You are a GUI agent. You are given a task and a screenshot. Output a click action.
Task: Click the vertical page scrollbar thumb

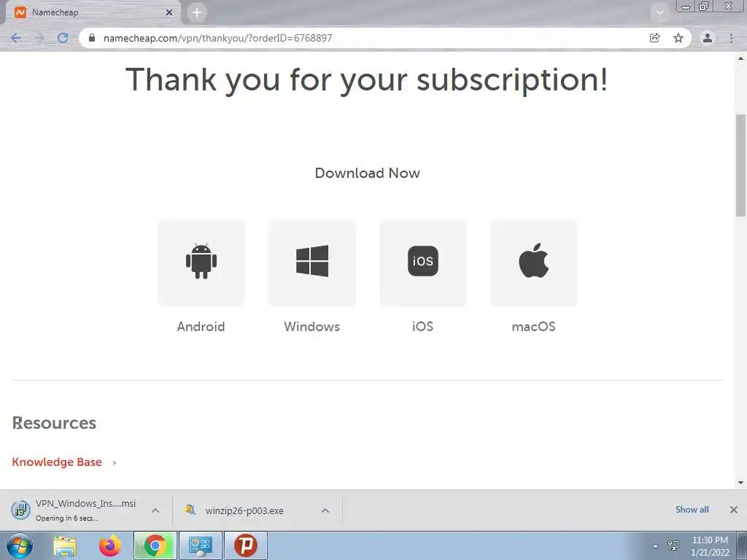tap(740, 165)
